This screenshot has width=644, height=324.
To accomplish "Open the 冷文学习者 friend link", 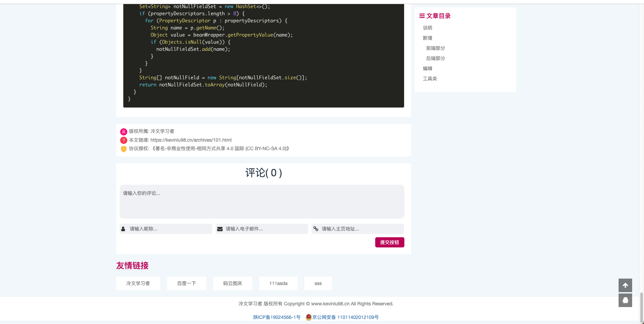I will click(x=138, y=283).
